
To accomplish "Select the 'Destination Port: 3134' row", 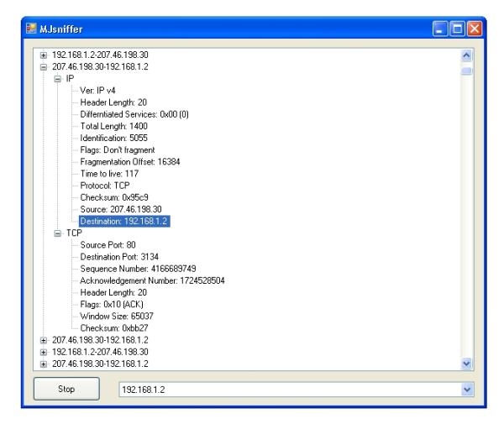I will (x=119, y=257).
